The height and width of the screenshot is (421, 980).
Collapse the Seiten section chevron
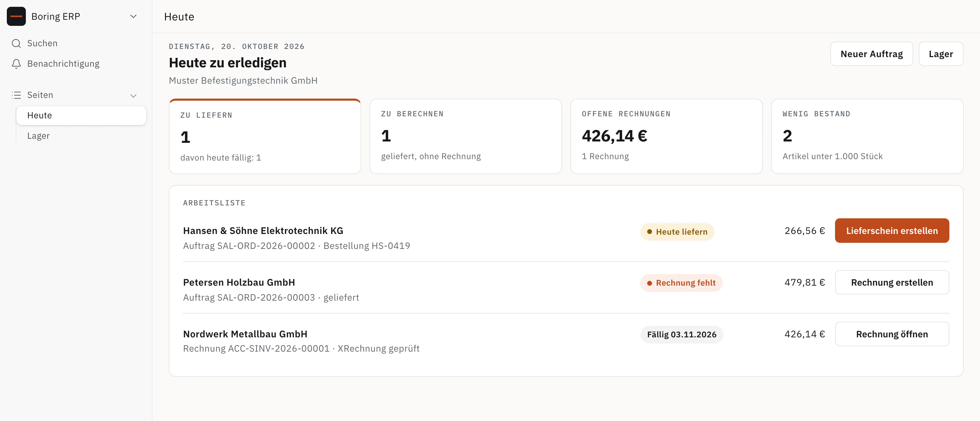pyautogui.click(x=133, y=96)
